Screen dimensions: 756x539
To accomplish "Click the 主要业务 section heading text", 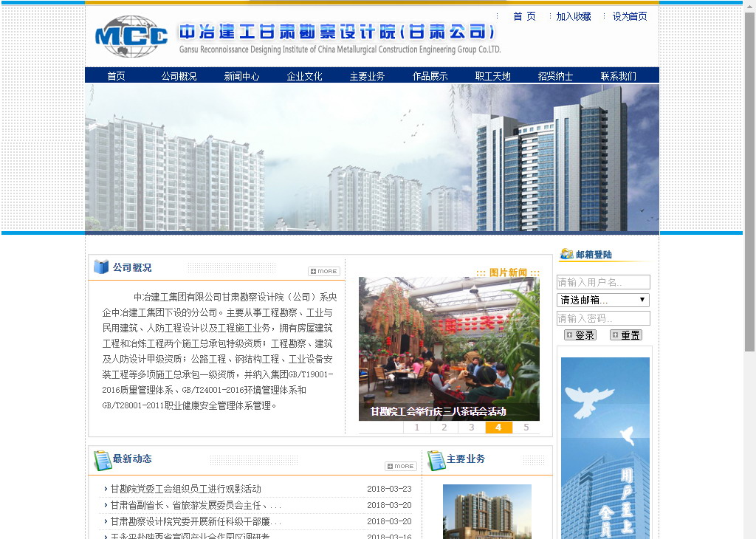I will [x=466, y=459].
